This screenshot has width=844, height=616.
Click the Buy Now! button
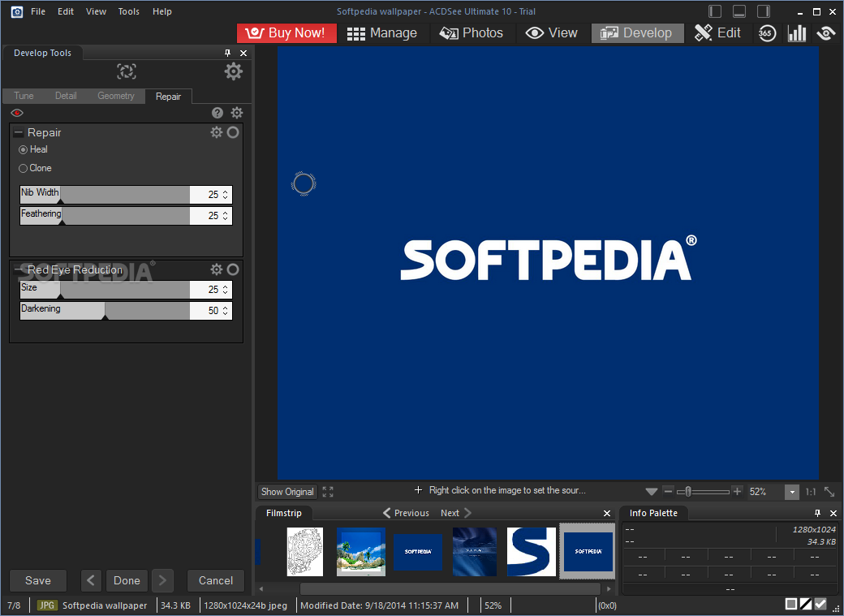tap(286, 32)
